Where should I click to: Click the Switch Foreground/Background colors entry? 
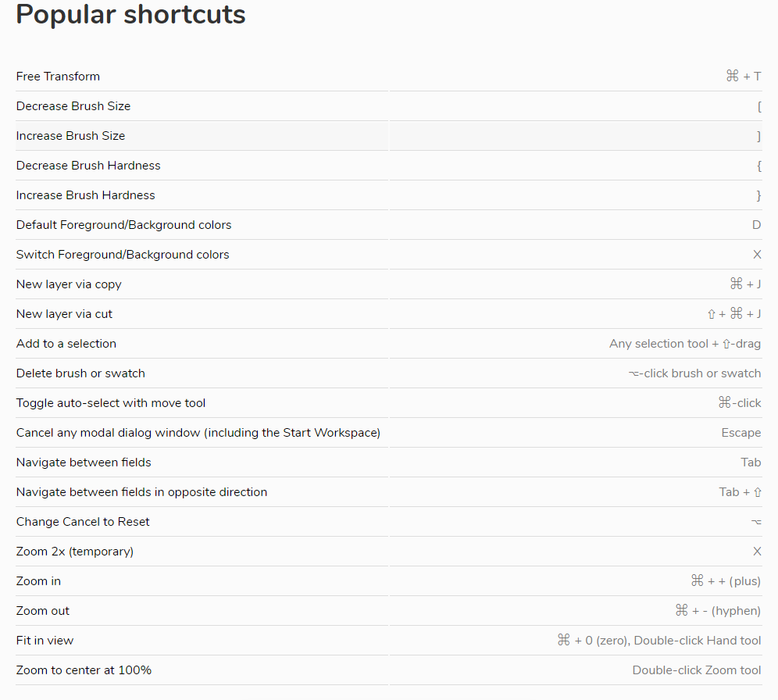point(123,255)
